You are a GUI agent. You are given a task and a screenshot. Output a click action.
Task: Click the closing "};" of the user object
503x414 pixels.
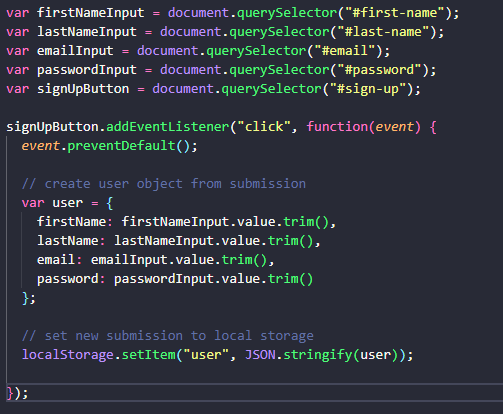coord(29,298)
